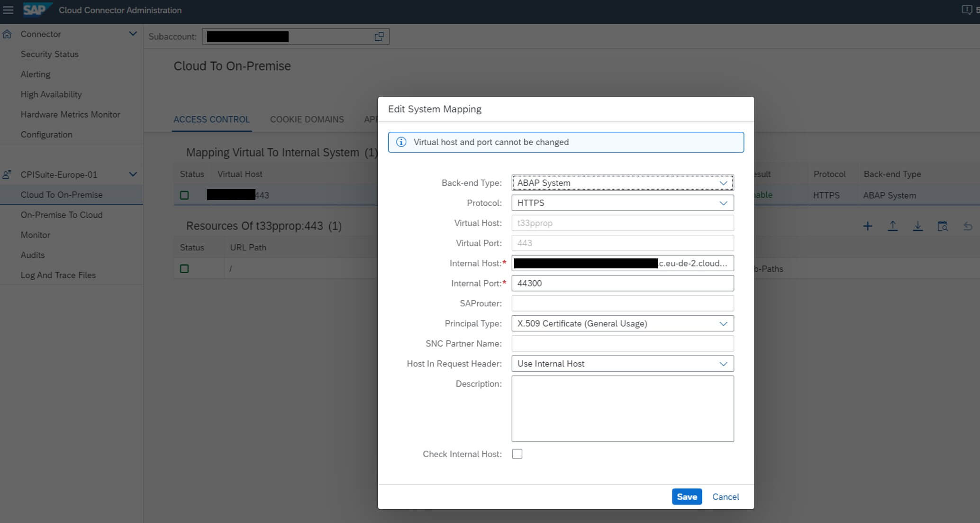The height and width of the screenshot is (523, 980).
Task: Collapse the CPISuite-Europe-01 section chevron
Action: pyautogui.click(x=133, y=174)
